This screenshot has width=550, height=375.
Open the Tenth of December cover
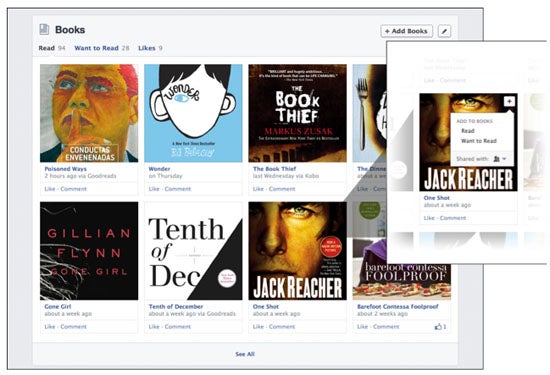[x=193, y=251]
